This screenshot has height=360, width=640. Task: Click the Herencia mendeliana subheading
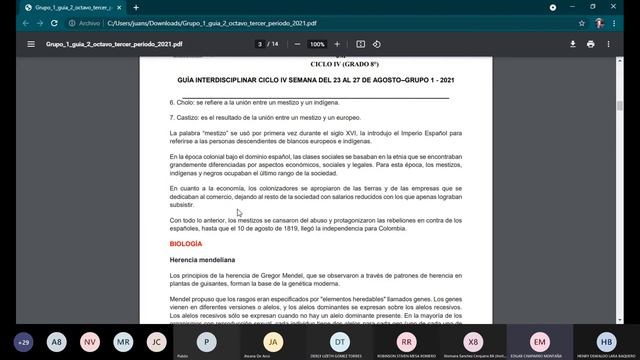coord(202,260)
